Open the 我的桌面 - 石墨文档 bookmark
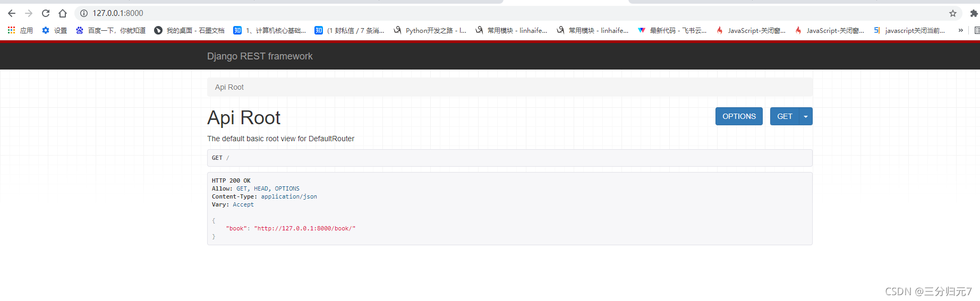The height and width of the screenshot is (301, 980). (189, 30)
